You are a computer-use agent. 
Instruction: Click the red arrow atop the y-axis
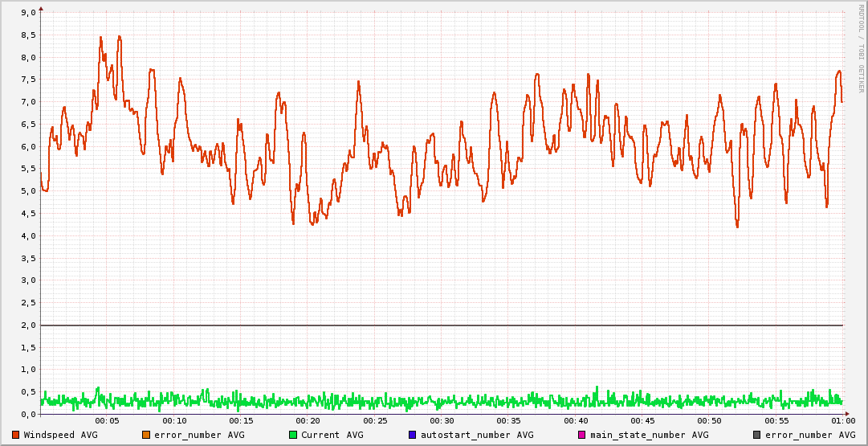tap(40, 8)
